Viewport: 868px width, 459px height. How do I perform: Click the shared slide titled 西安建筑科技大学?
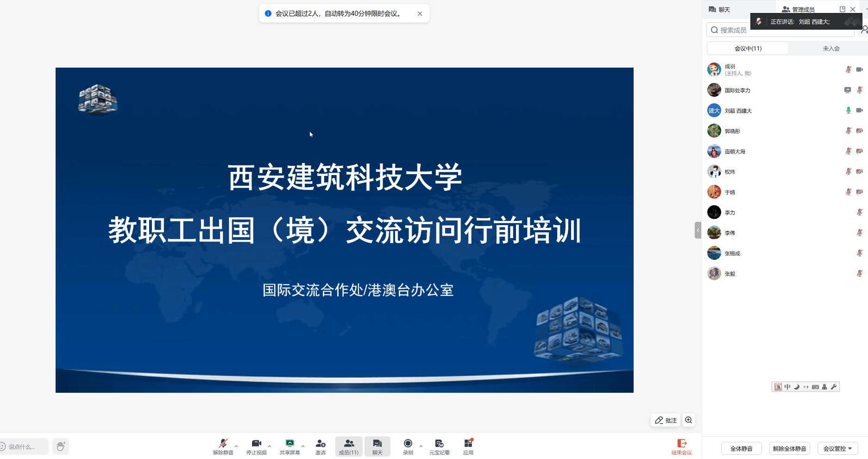tap(345, 230)
